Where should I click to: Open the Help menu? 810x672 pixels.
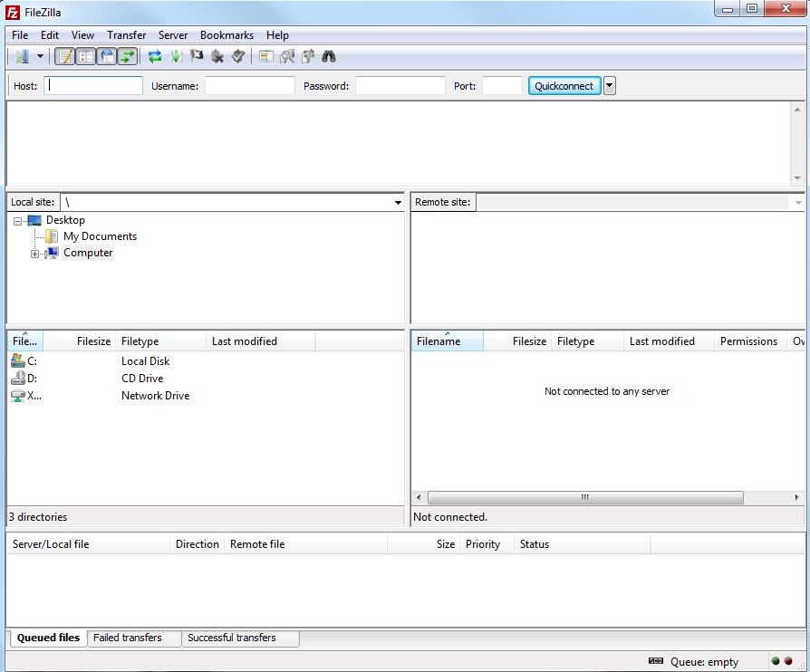click(x=277, y=35)
